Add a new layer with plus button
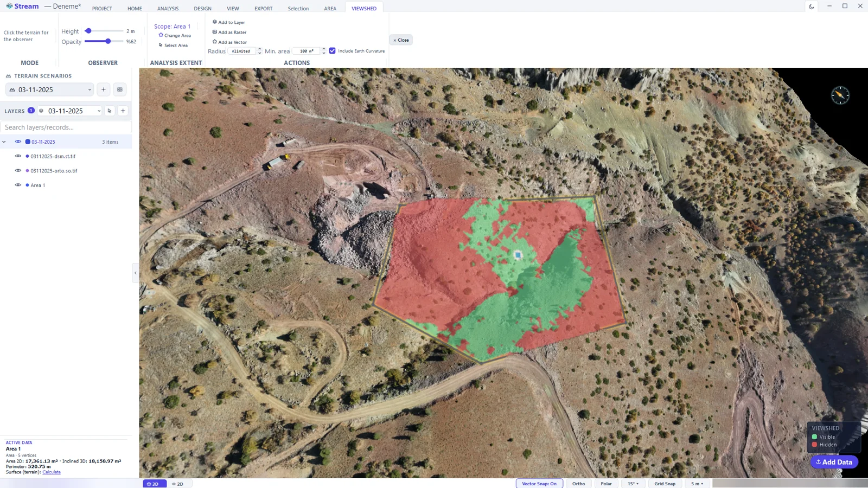The width and height of the screenshot is (868, 488). pos(123,111)
